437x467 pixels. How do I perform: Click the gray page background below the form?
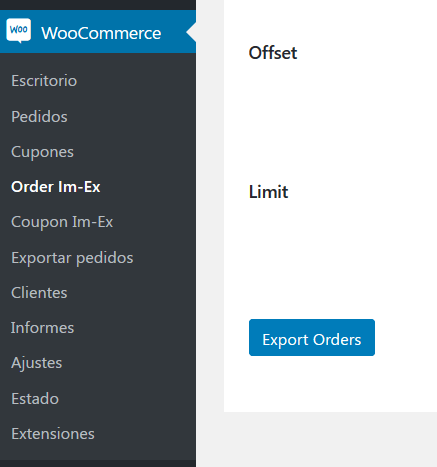330,439
